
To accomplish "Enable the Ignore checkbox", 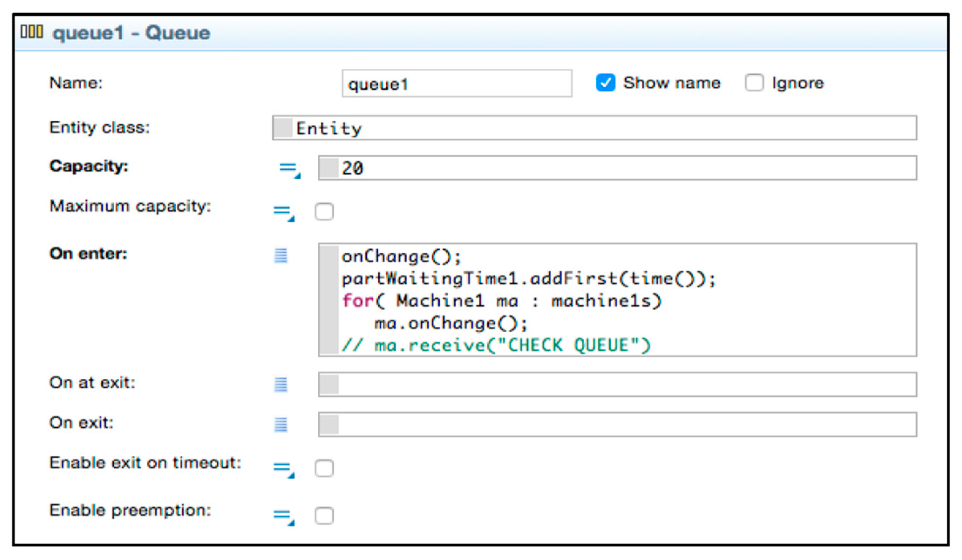I will coord(754,83).
